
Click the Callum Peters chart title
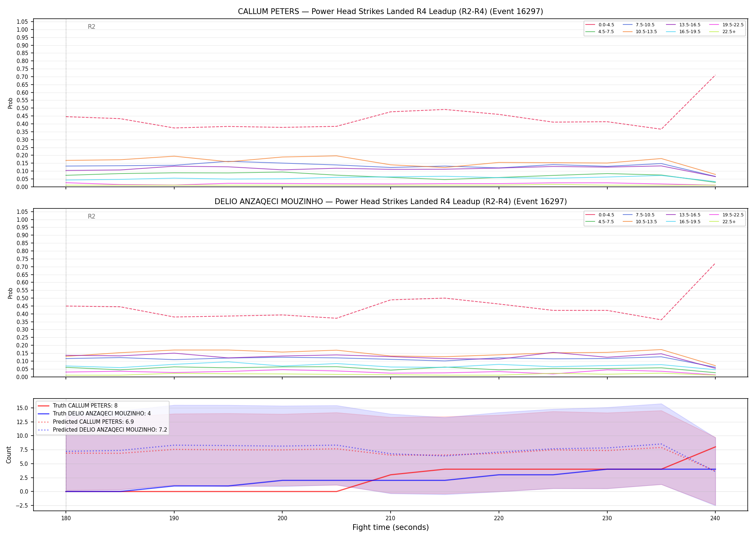pos(390,12)
